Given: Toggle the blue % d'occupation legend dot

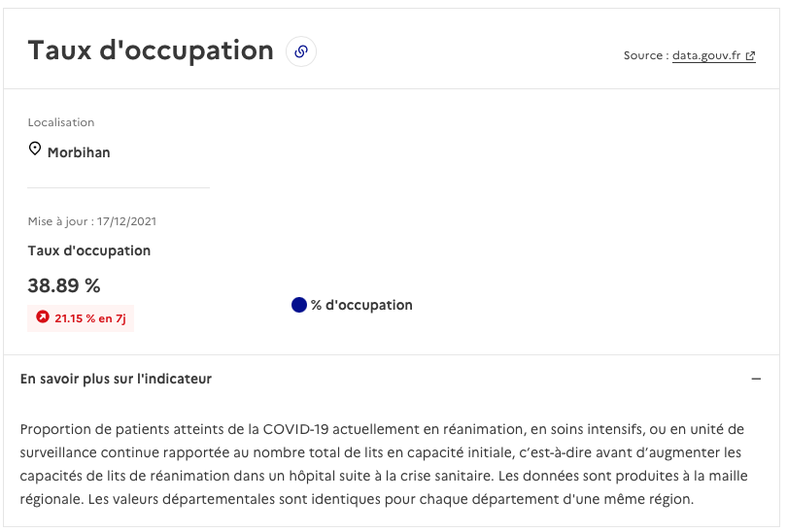Looking at the screenshot, I should (299, 305).
